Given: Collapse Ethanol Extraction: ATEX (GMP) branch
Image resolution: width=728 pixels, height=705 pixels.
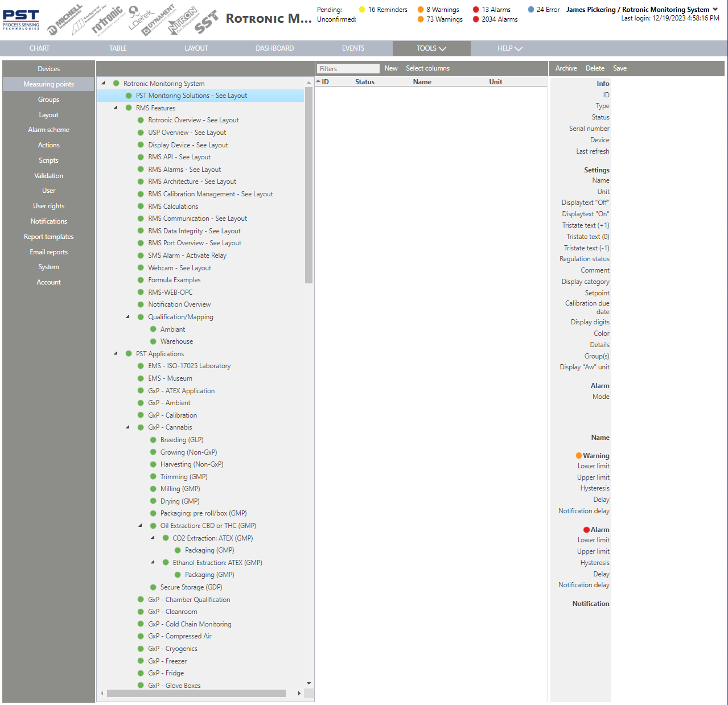Looking at the screenshot, I should point(153,562).
